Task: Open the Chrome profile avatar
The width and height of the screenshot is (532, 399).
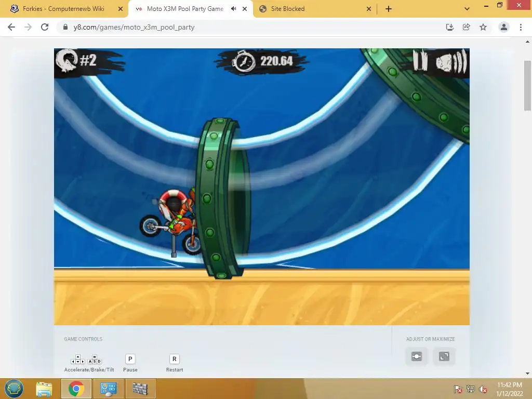Action: (x=504, y=27)
